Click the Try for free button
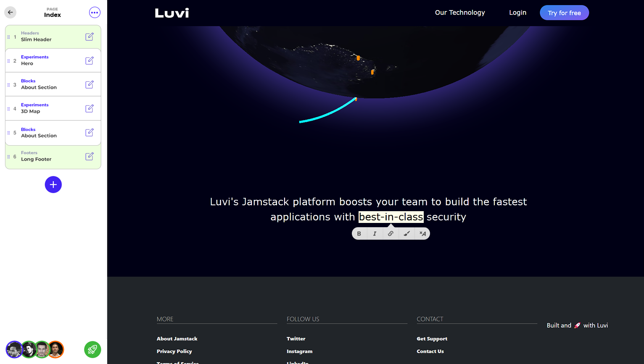The width and height of the screenshot is (644, 364). point(564,13)
